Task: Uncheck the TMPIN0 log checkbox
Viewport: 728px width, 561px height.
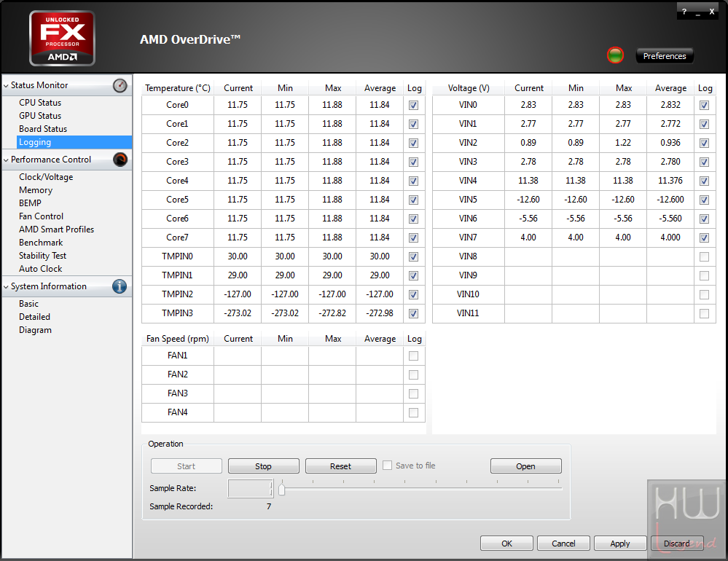Action: coord(413,256)
